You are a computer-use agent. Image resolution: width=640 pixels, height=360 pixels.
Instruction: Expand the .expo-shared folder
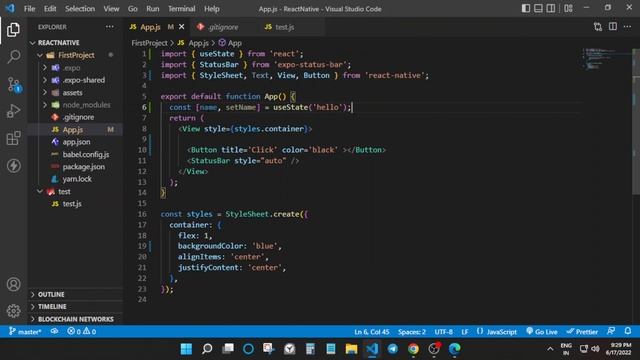click(x=83, y=80)
